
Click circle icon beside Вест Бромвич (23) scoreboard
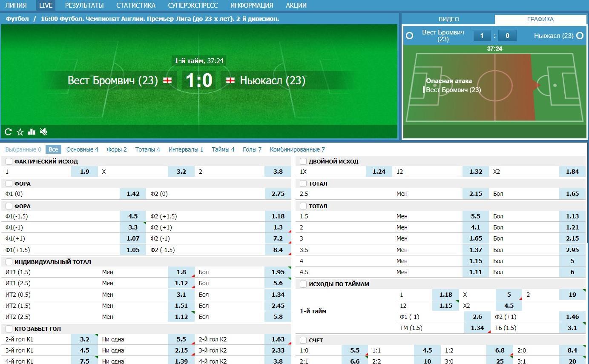(410, 36)
